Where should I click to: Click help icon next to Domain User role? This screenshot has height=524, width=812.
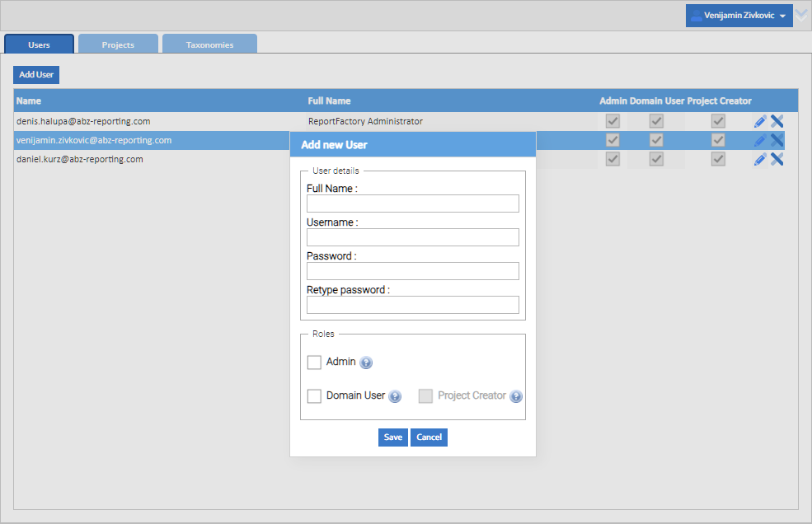coord(395,396)
